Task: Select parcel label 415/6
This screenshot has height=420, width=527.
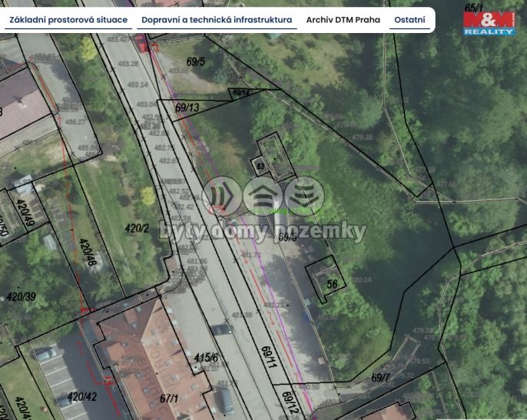Action: click(206, 358)
